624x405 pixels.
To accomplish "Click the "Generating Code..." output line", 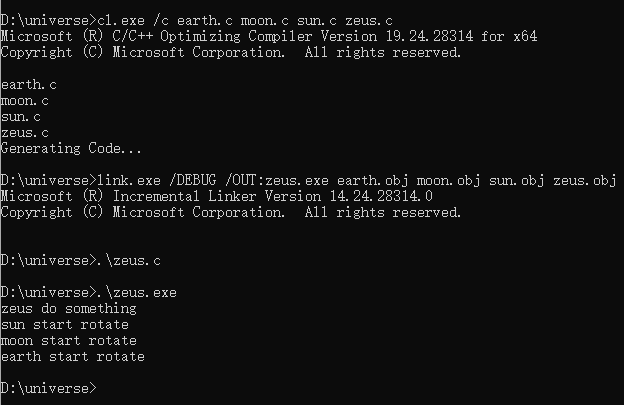I will pos(71,148).
